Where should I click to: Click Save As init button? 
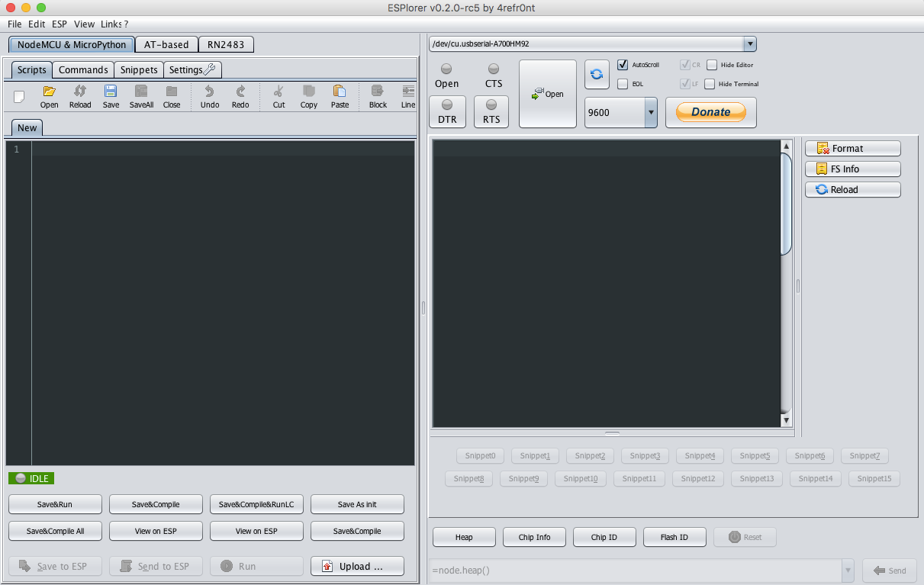click(357, 504)
